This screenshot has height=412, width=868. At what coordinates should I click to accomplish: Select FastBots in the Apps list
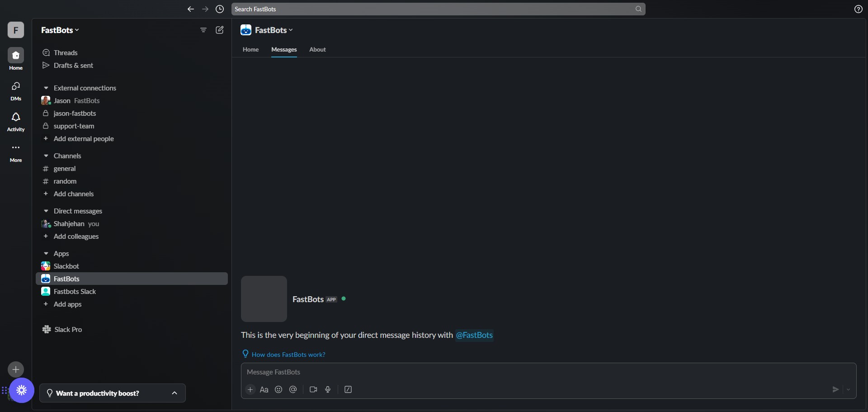pos(132,279)
